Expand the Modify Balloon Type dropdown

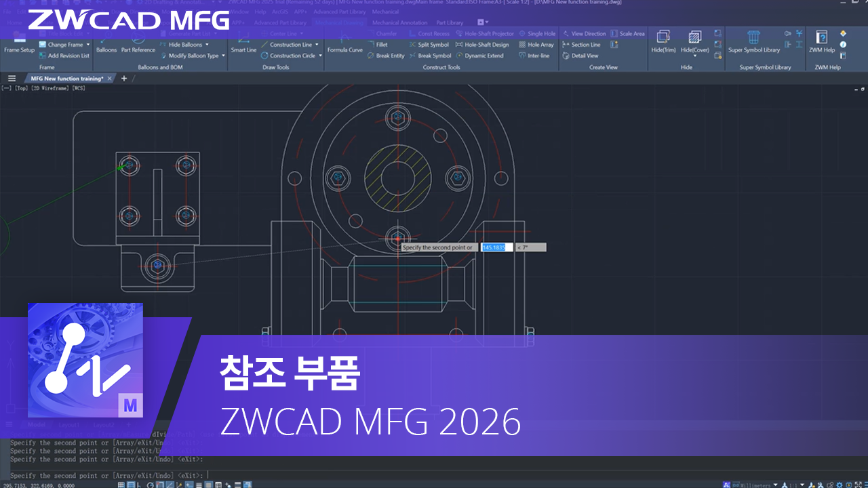[x=224, y=56]
